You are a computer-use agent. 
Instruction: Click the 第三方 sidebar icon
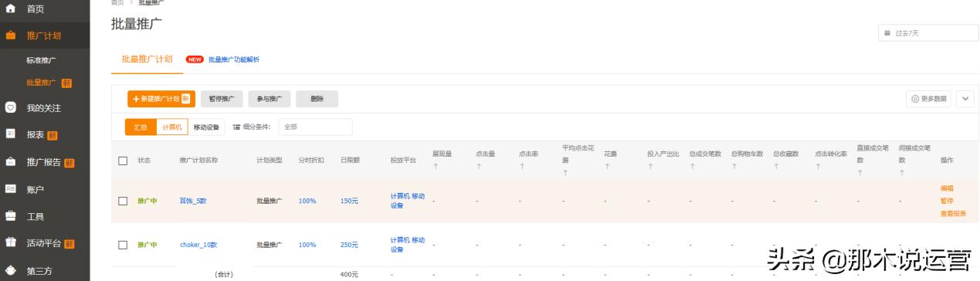10,270
